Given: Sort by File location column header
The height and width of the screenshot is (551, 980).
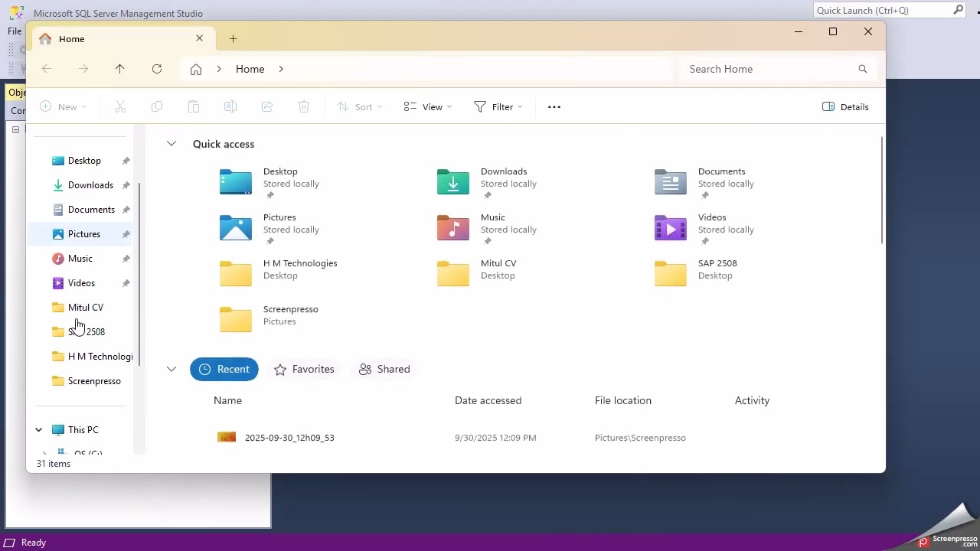Looking at the screenshot, I should point(623,400).
